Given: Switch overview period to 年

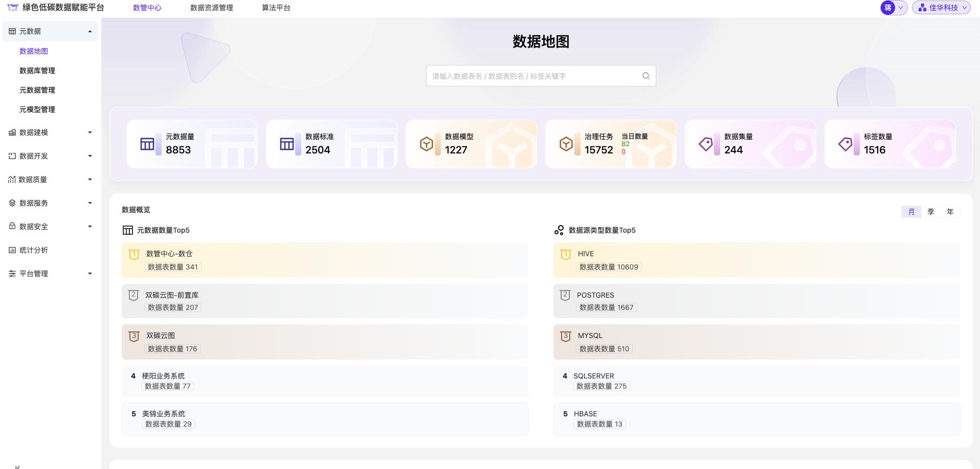Looking at the screenshot, I should (x=950, y=212).
